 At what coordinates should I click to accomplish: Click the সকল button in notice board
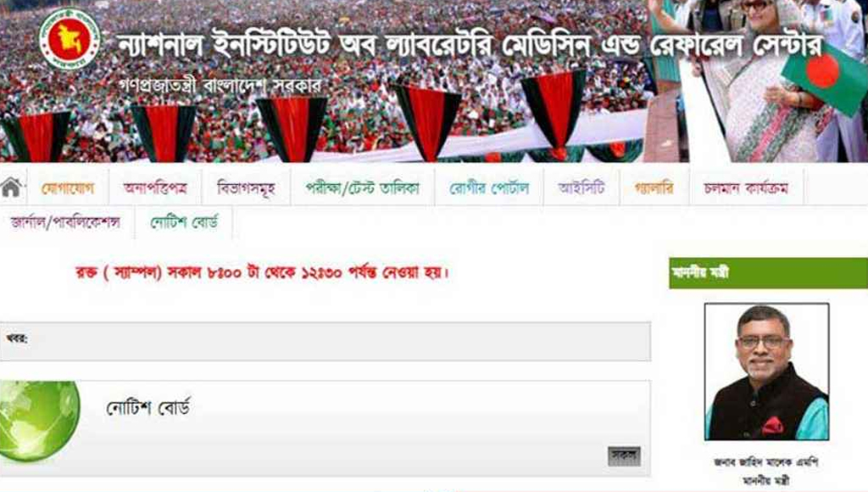(624, 456)
